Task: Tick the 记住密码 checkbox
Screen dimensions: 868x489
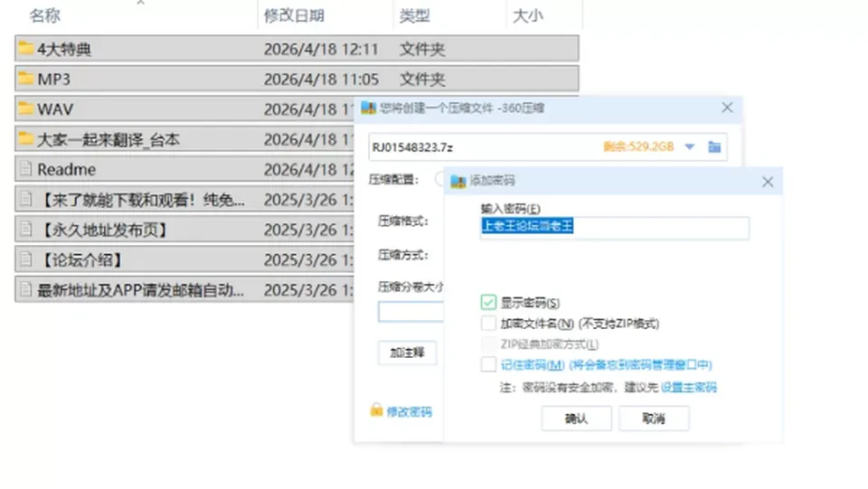Action: click(488, 364)
